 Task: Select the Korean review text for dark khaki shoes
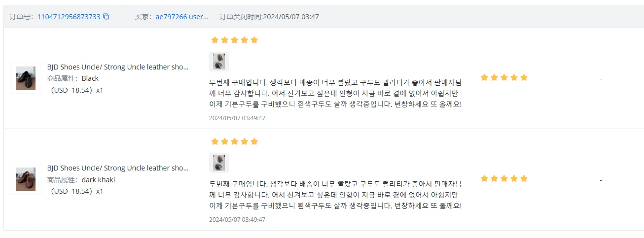(x=335, y=194)
